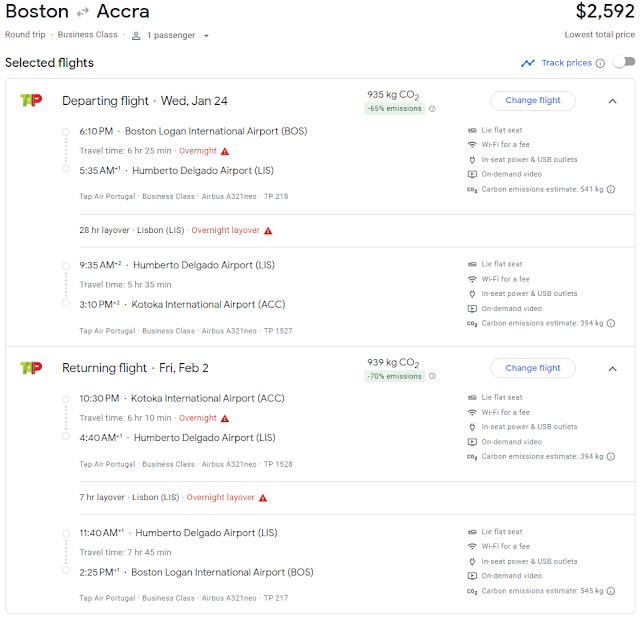This screenshot has width=640, height=617.
Task: Click the Business Class label in header
Action: click(x=88, y=35)
